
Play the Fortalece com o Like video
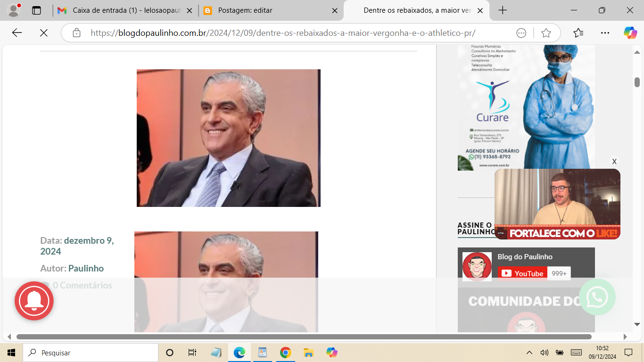[x=557, y=204]
